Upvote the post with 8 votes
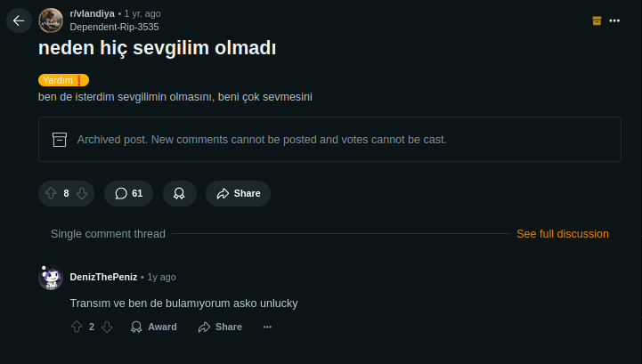Screen dimensions: 642x364 (51, 193)
